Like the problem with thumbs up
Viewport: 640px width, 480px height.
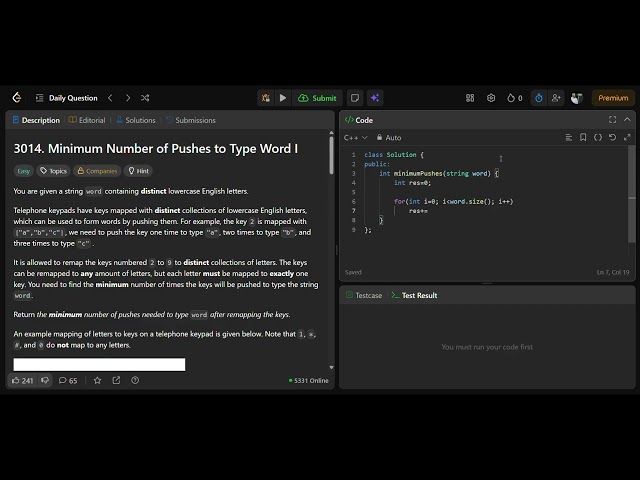point(22,380)
